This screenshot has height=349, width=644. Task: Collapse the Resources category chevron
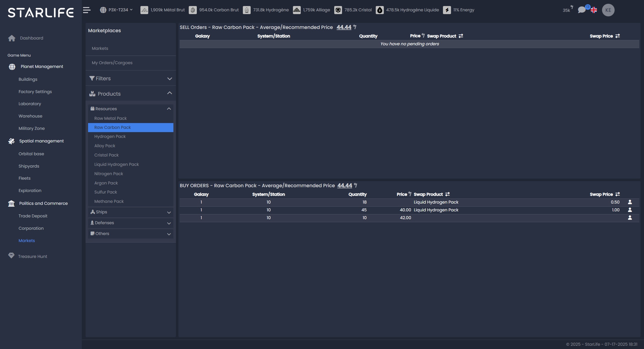click(169, 109)
